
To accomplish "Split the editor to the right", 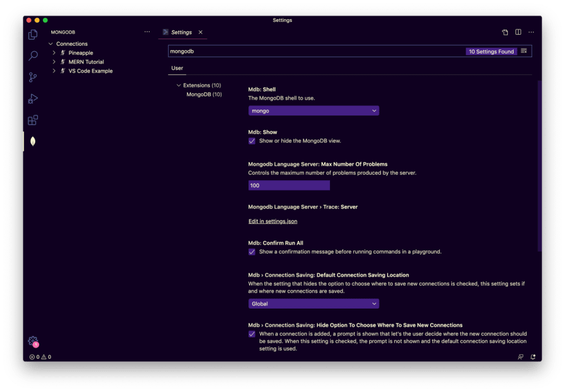I will pos(518,32).
